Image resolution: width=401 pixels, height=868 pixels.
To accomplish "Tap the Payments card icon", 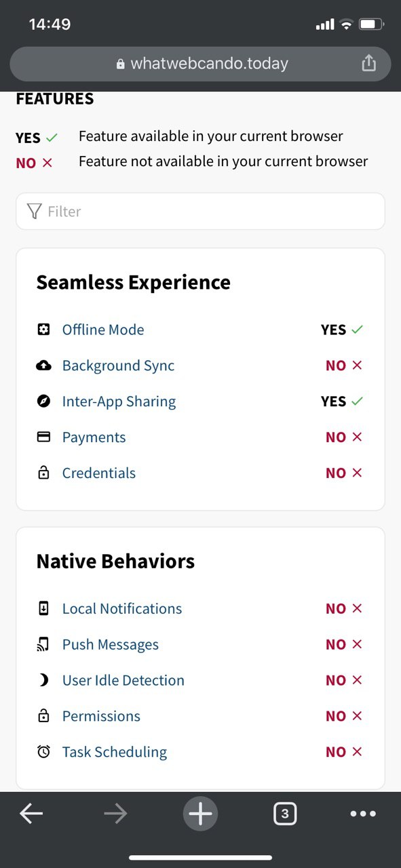I will pyautogui.click(x=43, y=437).
